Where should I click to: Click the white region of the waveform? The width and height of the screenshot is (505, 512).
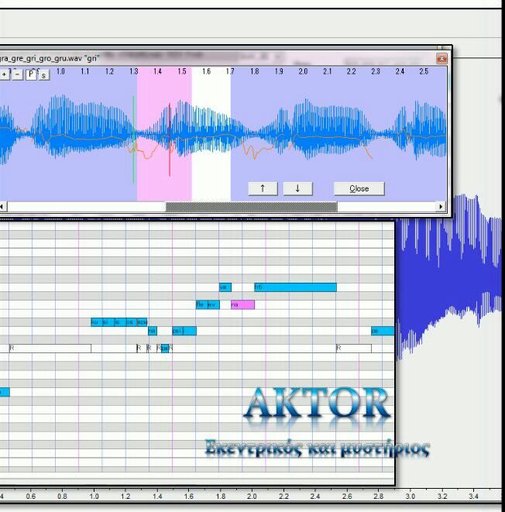tap(211, 133)
